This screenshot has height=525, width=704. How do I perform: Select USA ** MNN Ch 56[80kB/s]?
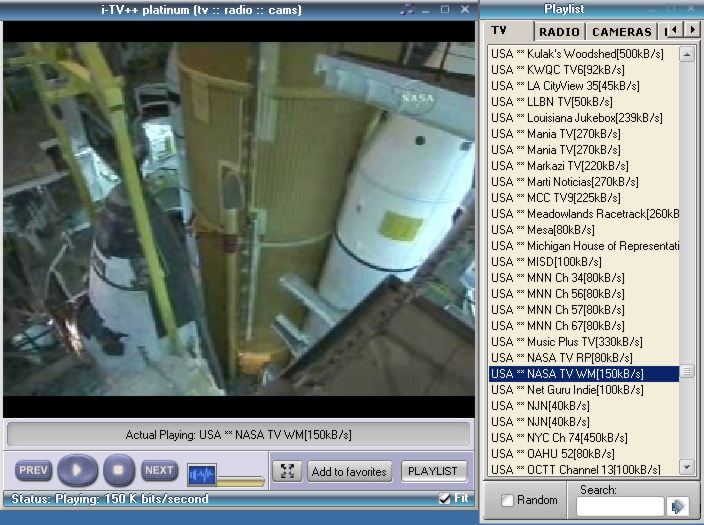coord(584,294)
